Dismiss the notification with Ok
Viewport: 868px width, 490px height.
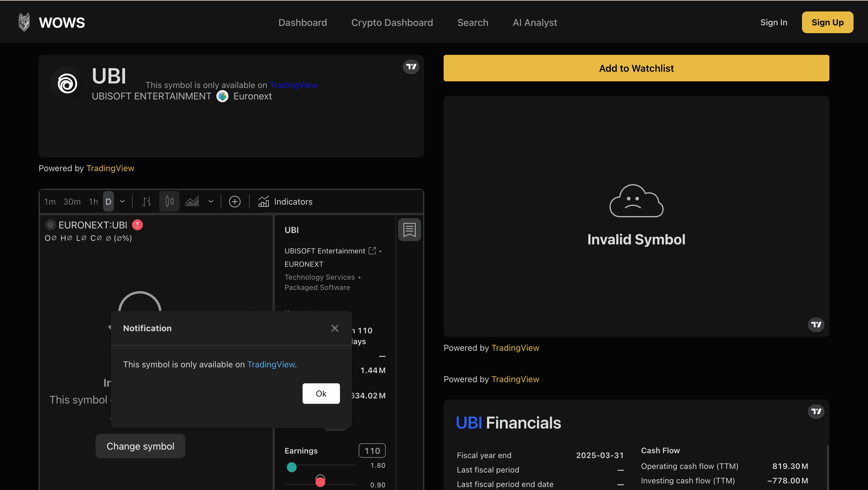pos(321,393)
